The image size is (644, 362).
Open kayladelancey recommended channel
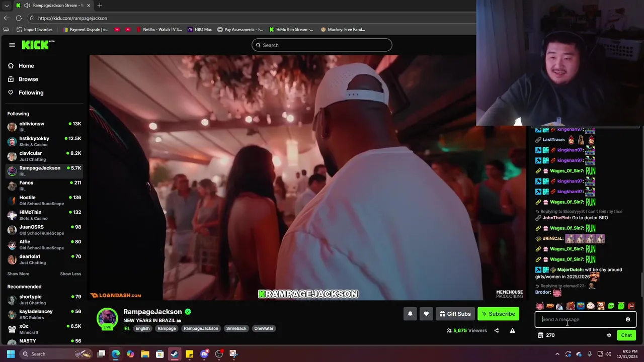(x=44, y=314)
